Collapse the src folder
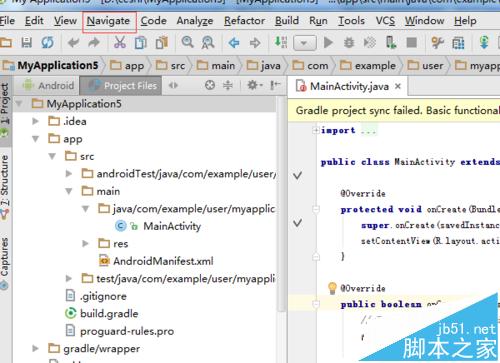The width and height of the screenshot is (500, 363). 52,156
